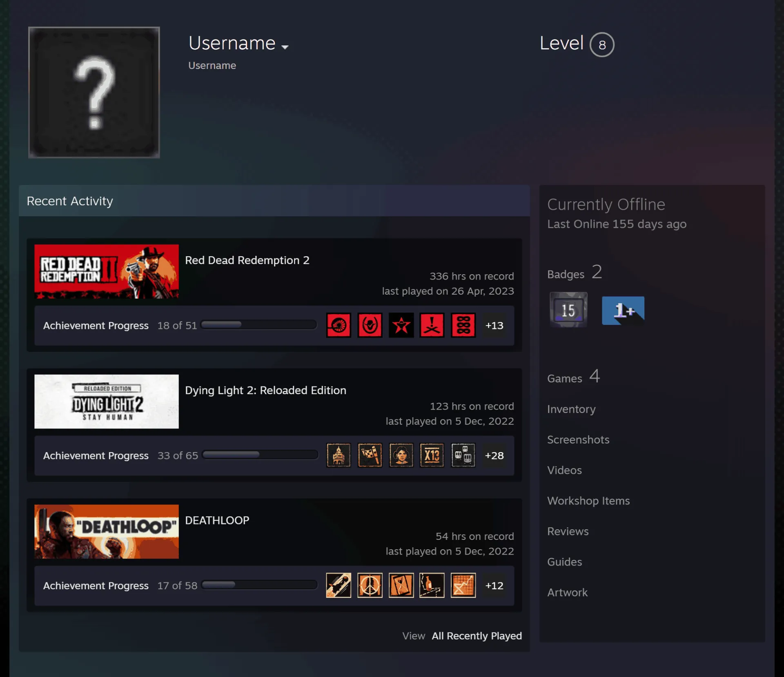
Task: Open the Inventory page
Action: coord(571,409)
